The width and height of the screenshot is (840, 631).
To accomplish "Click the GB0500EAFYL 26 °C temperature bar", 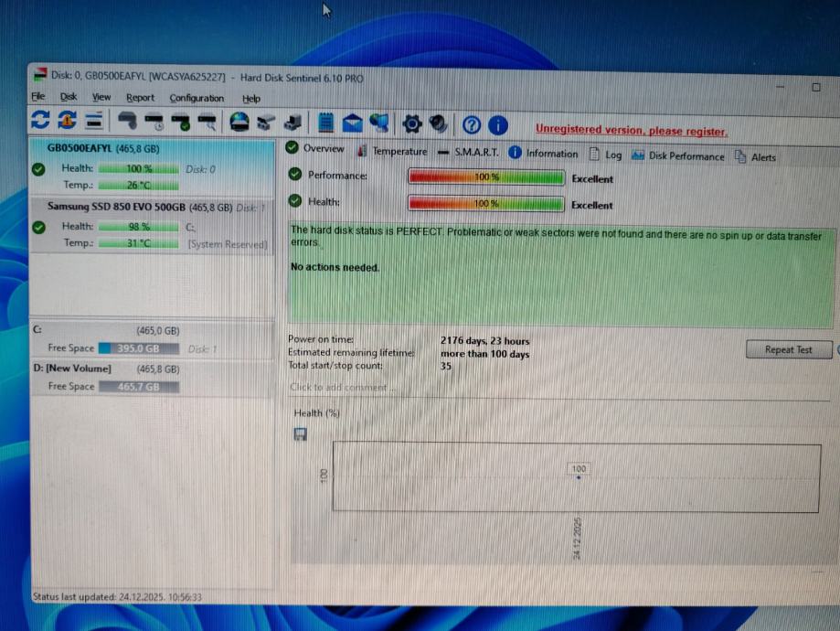I will click(139, 186).
